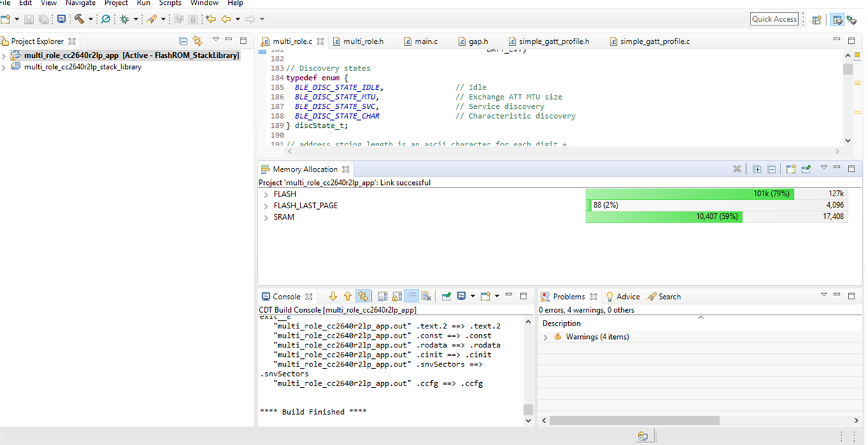Click the Quick Access field

[x=774, y=19]
